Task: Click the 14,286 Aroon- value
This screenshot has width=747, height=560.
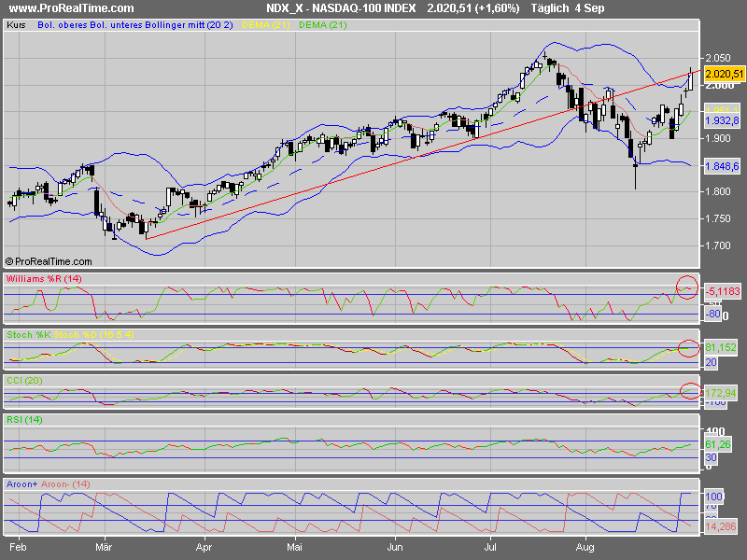Action: click(x=720, y=526)
